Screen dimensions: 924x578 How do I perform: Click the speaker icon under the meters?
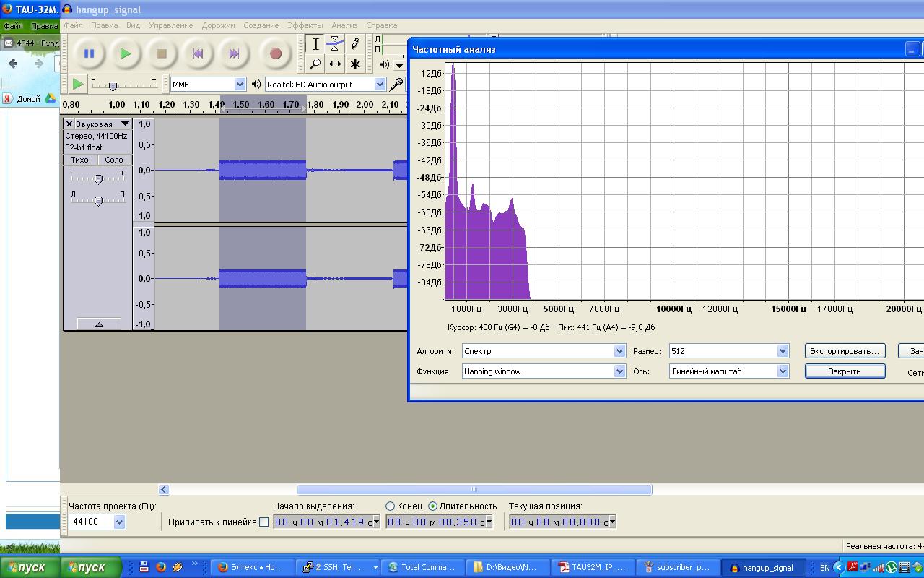click(384, 64)
